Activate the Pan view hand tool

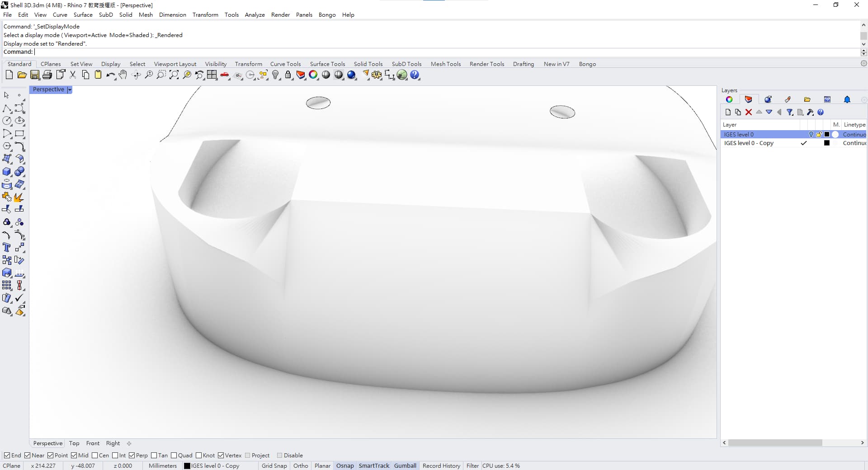(x=123, y=75)
